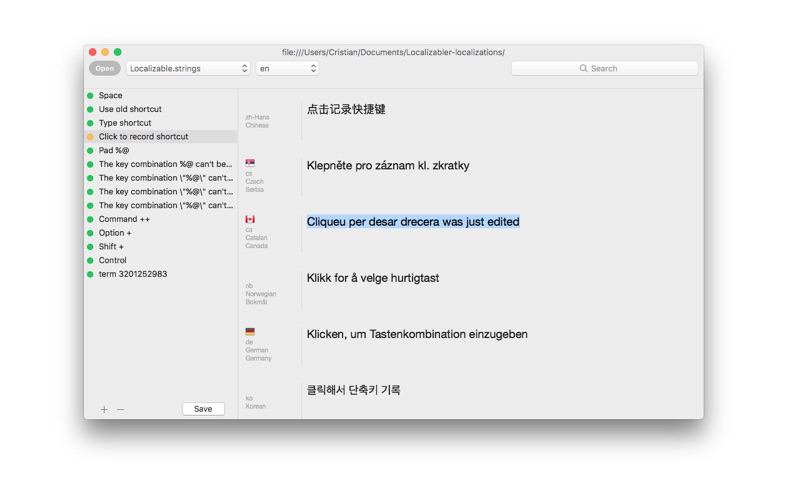Click the Search field

click(x=605, y=68)
